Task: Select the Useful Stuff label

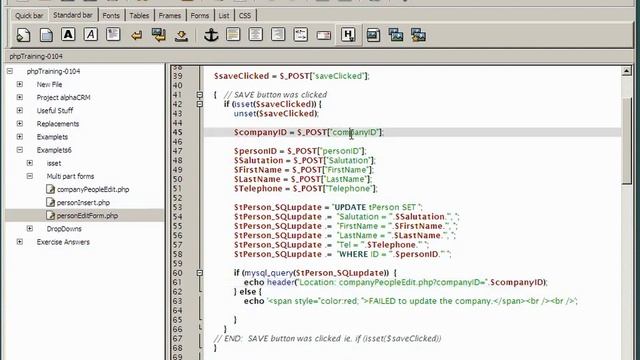Action: [55, 111]
